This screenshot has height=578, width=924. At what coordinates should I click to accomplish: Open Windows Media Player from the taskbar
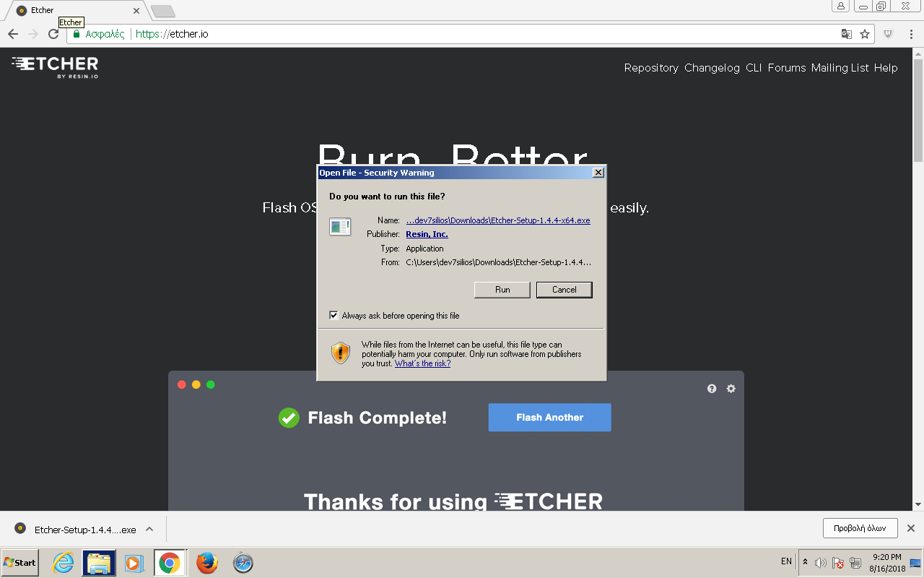click(x=134, y=563)
